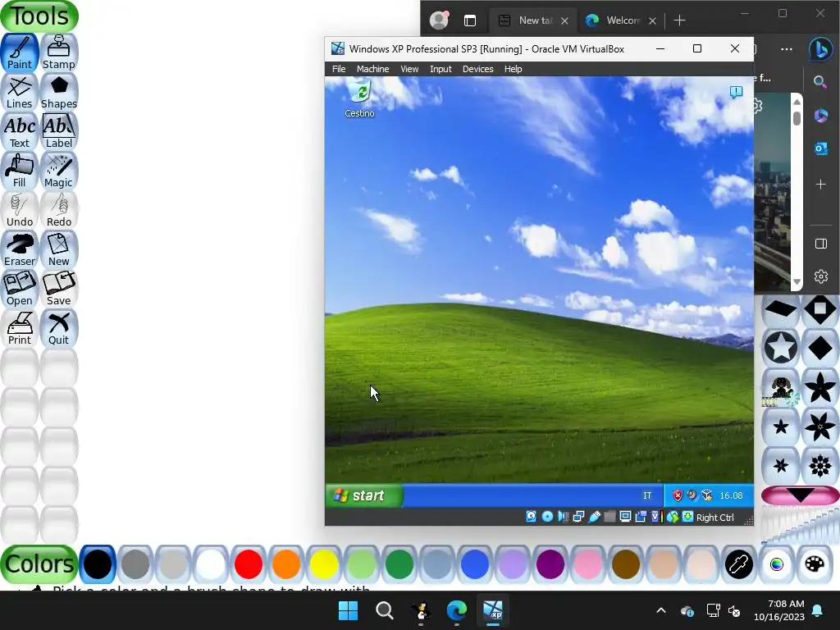Click VirtualBox hard disk status icon
840x630 pixels.
point(531,517)
